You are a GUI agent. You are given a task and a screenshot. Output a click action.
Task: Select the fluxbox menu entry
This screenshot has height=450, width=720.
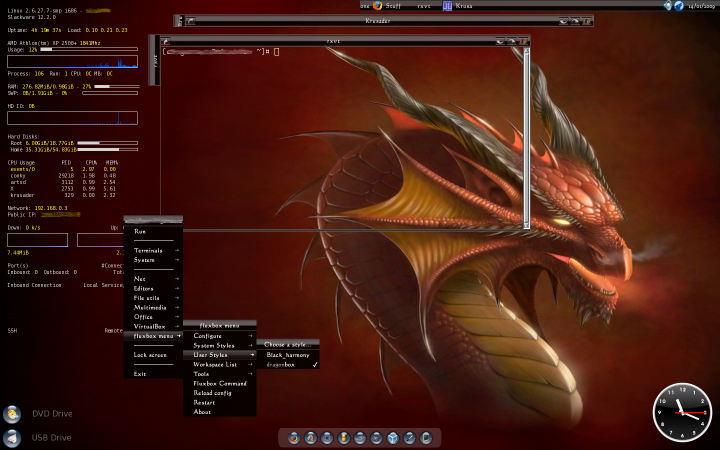pos(153,336)
